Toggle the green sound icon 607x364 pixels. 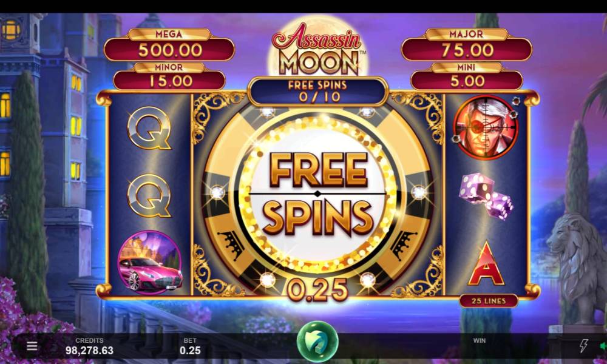[603, 346]
